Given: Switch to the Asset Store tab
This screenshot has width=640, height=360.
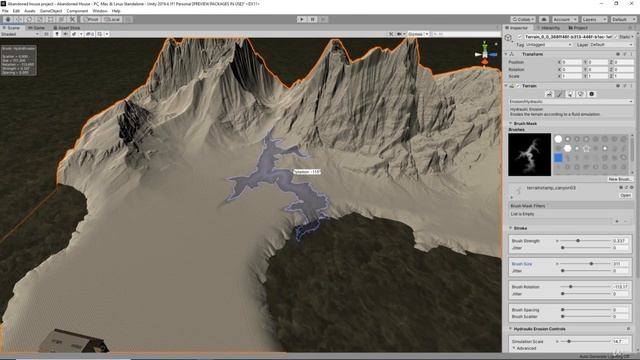Looking at the screenshot, I should (67, 28).
